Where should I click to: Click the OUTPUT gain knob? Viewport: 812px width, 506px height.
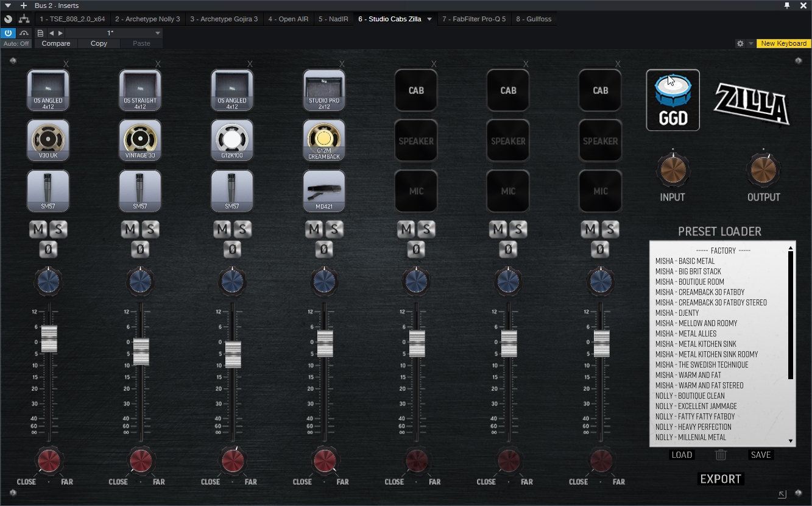pos(763,171)
